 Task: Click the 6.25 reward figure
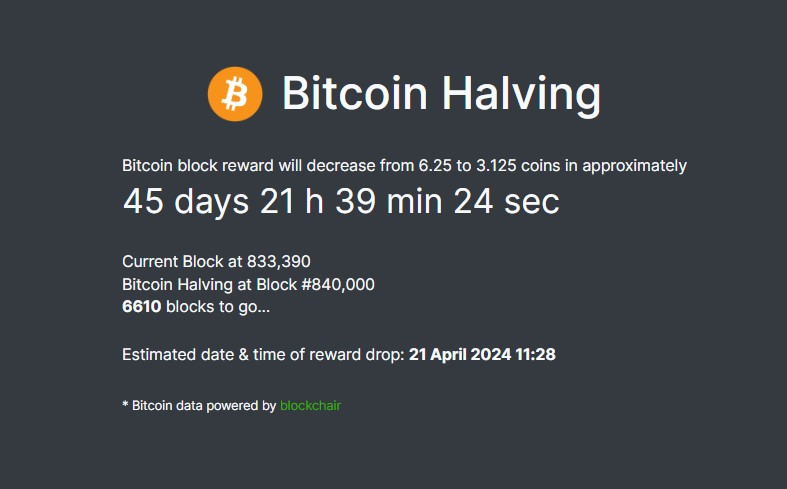pyautogui.click(x=435, y=166)
